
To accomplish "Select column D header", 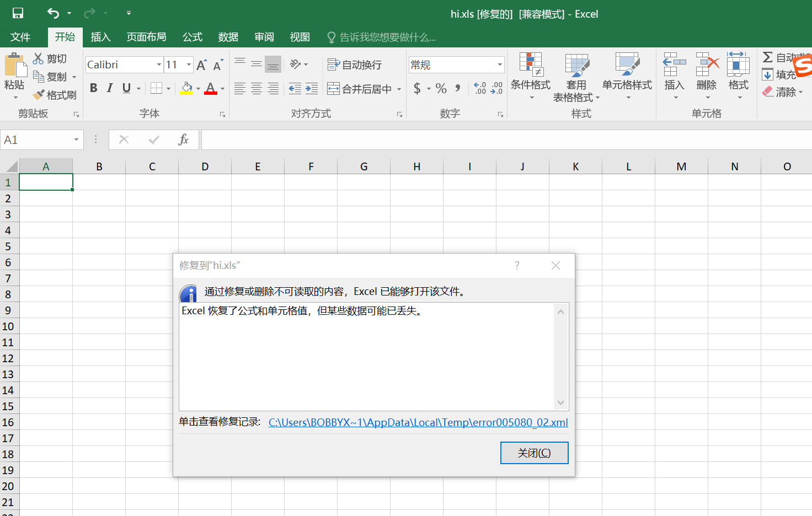I will (205, 166).
